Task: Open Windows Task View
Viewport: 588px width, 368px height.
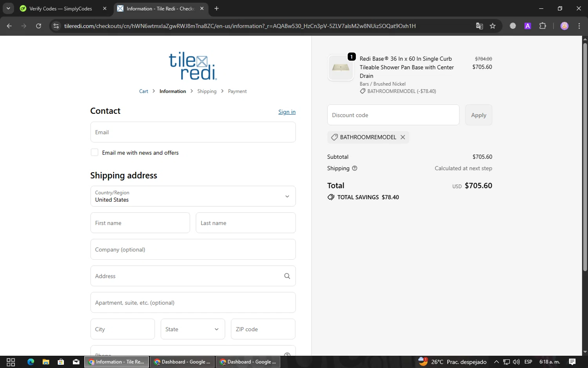Action: [11, 362]
